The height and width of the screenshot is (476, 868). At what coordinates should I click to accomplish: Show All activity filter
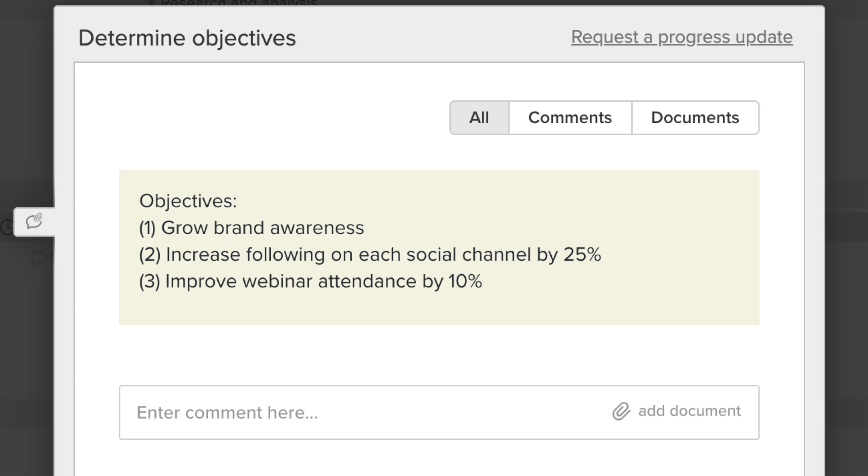tap(479, 117)
